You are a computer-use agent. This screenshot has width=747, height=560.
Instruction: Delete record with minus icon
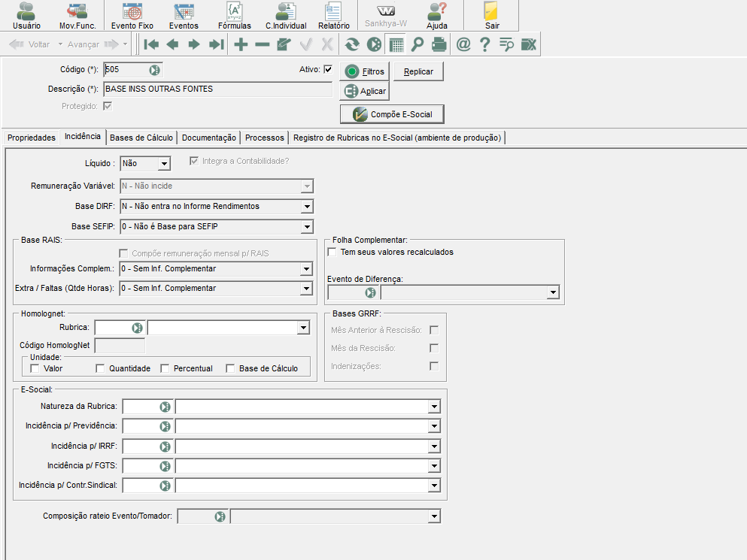pyautogui.click(x=262, y=44)
